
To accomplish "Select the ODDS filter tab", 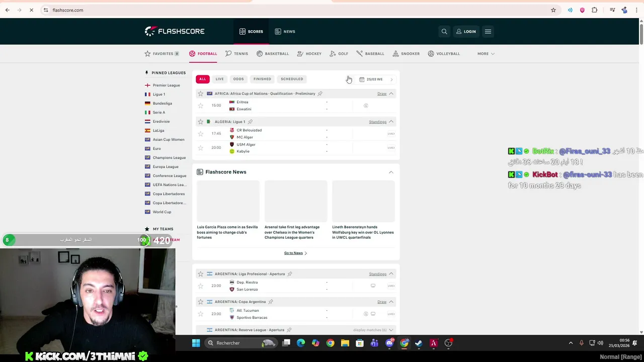I will pyautogui.click(x=238, y=79).
